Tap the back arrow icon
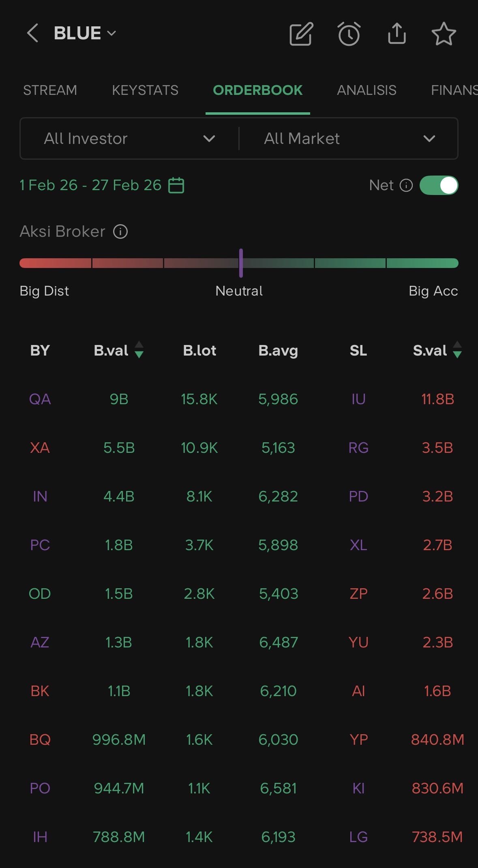The height and width of the screenshot is (868, 478). 32,33
